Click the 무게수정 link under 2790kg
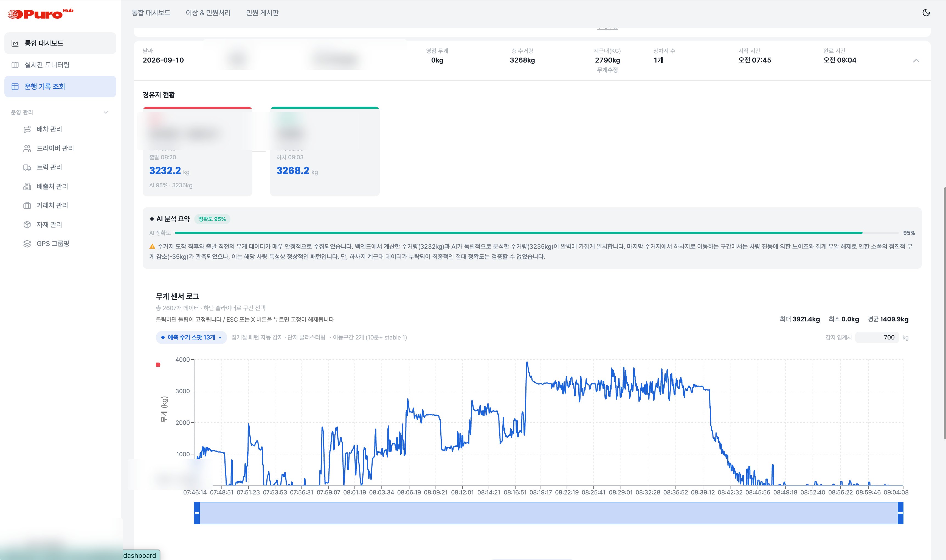Viewport: 946px width, 560px height. (607, 70)
